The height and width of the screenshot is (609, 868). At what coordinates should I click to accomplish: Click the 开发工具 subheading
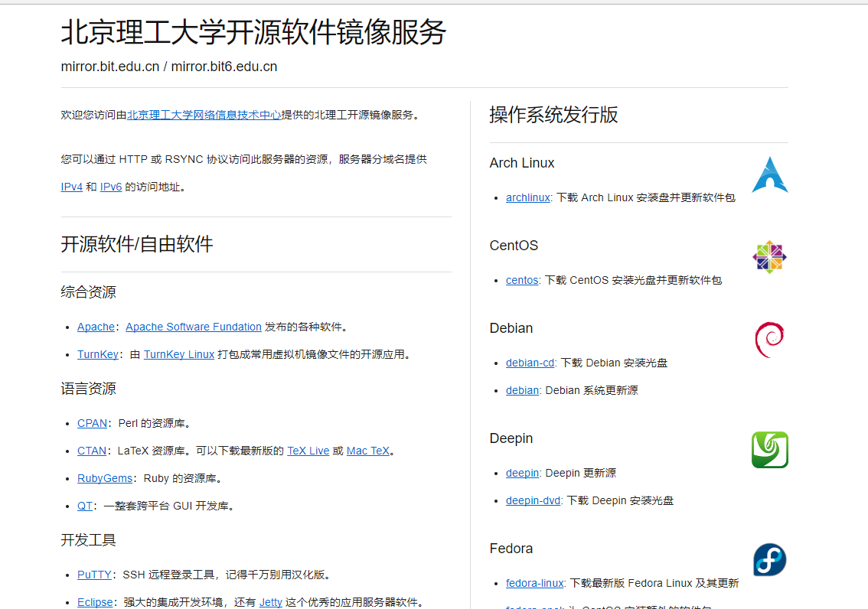pos(89,540)
